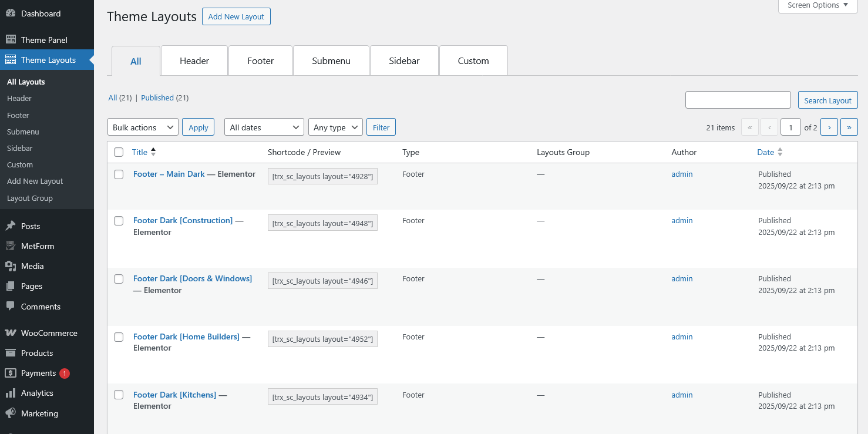Viewport: 868px width, 434px height.
Task: Open the Footer Dark [Construction] layout link
Action: 183,221
